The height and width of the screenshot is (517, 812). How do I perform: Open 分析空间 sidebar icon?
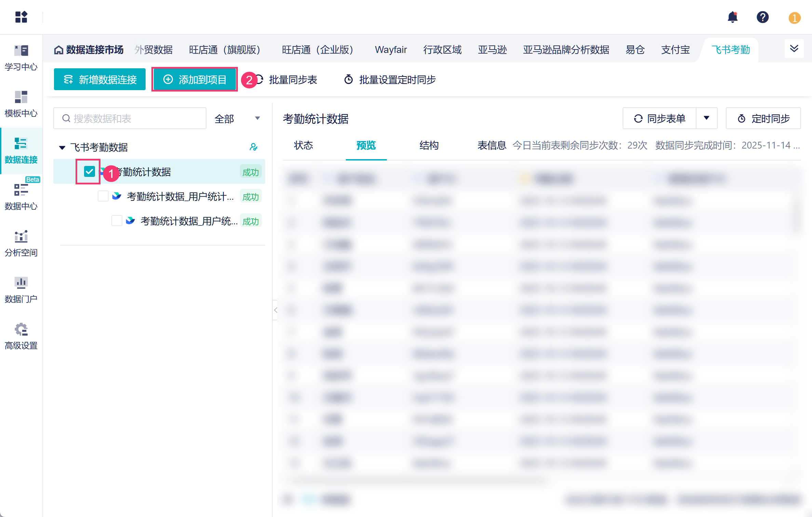click(21, 243)
